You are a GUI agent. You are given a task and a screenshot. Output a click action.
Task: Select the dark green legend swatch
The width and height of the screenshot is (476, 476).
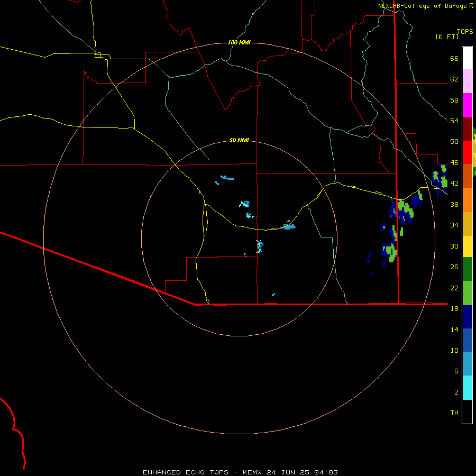(x=467, y=269)
